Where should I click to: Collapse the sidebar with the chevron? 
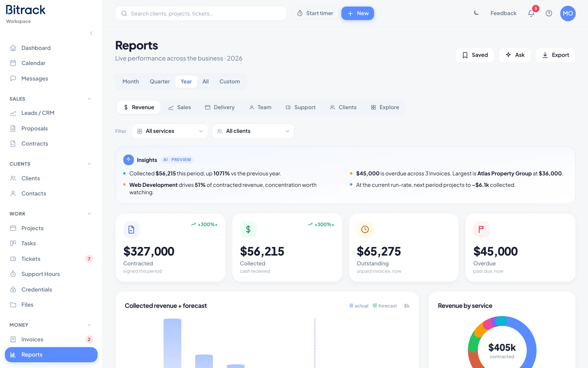point(91,33)
